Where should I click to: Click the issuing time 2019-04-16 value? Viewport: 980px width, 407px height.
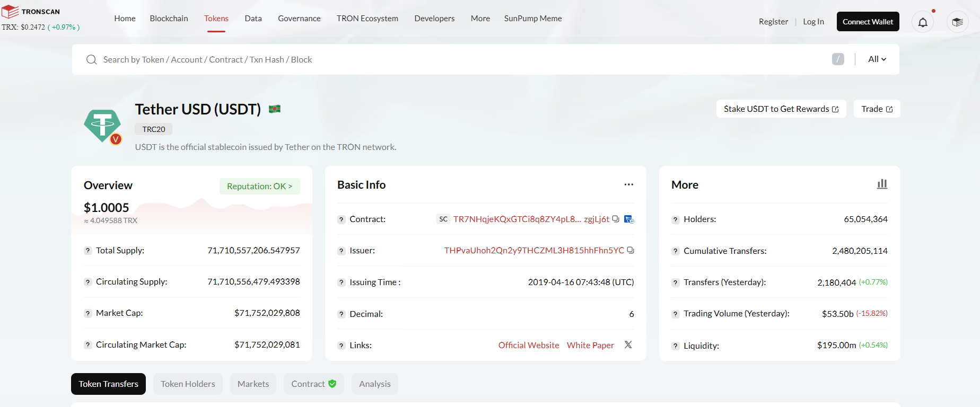(x=581, y=282)
